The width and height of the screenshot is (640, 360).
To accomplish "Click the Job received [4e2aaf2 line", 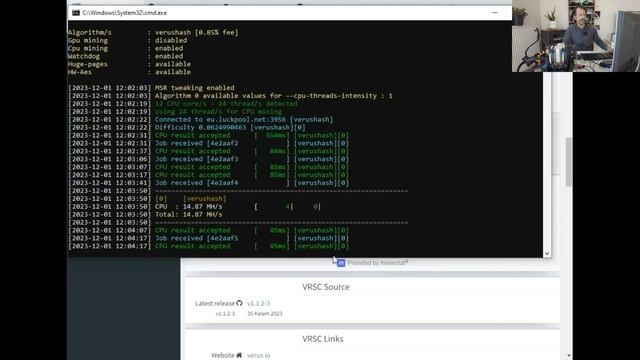I will [208, 143].
